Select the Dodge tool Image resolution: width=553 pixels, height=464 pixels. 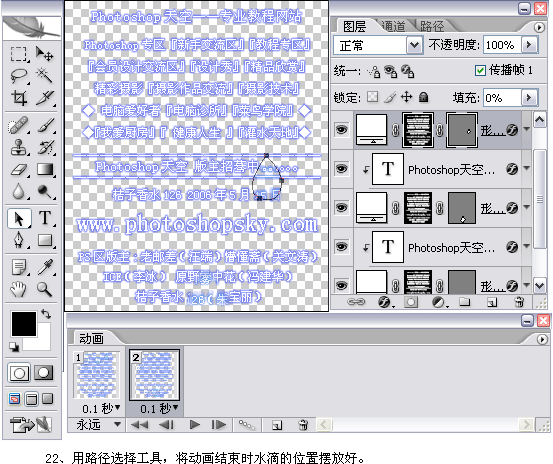[x=44, y=191]
